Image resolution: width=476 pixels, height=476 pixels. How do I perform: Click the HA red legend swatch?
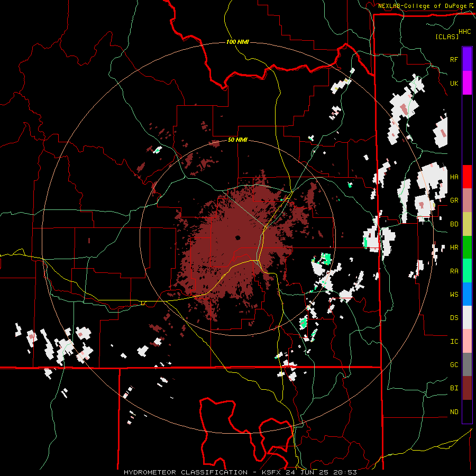click(x=467, y=177)
